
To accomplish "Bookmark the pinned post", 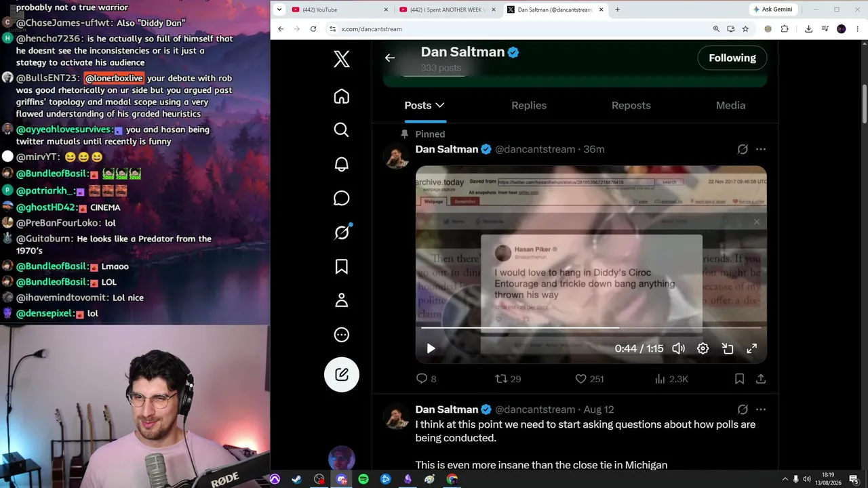I will click(x=740, y=379).
